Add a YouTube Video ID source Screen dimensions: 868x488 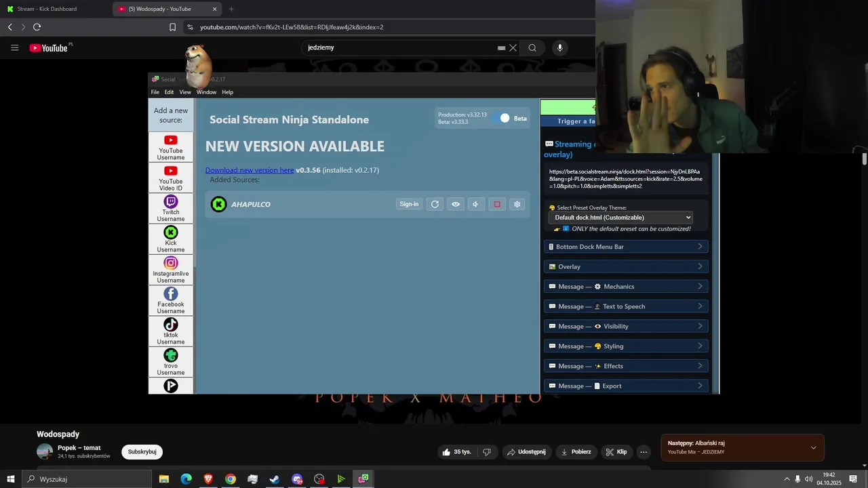[x=171, y=178]
